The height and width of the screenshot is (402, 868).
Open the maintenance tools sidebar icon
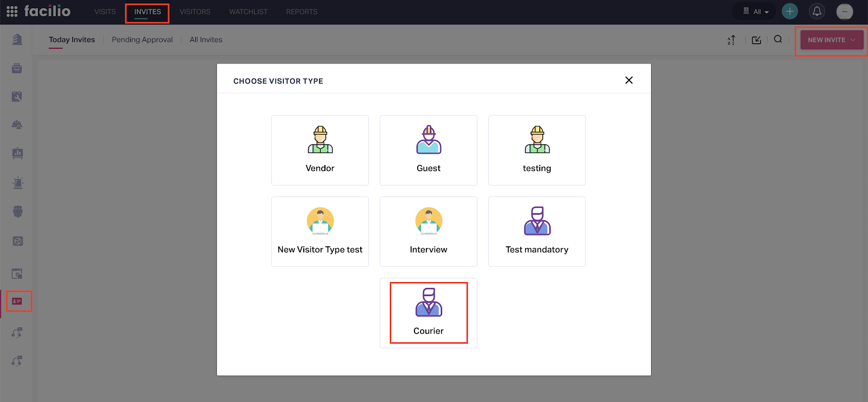tap(17, 97)
